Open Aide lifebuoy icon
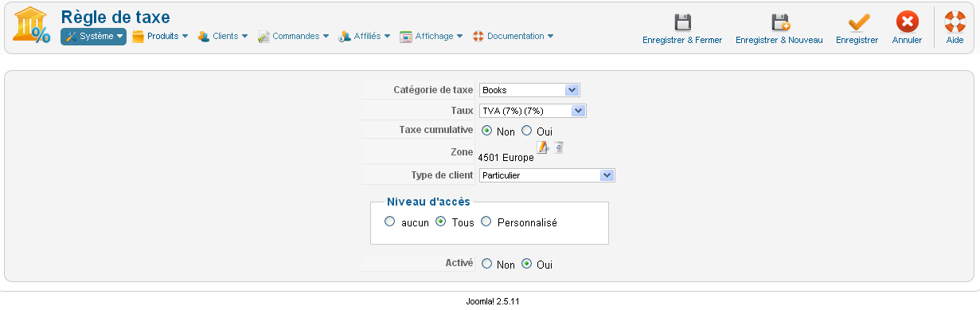Image resolution: width=980 pixels, height=310 pixels. pos(955,22)
